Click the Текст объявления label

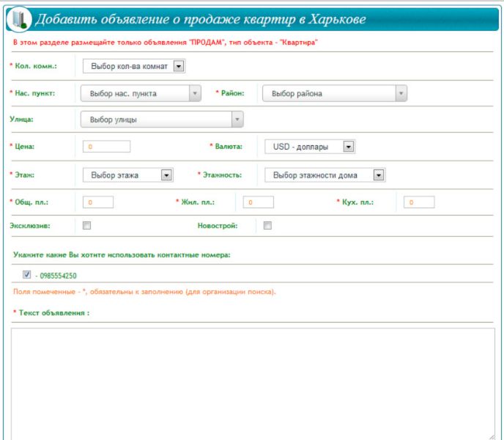point(51,313)
